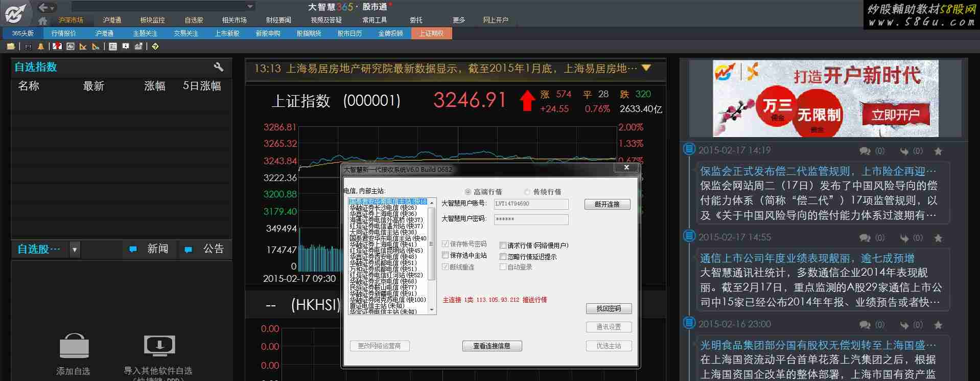Image resolution: width=980 pixels, height=381 pixels.
Task: Open headline 保监会正式发布偿二代监管规则
Action: pos(818,171)
